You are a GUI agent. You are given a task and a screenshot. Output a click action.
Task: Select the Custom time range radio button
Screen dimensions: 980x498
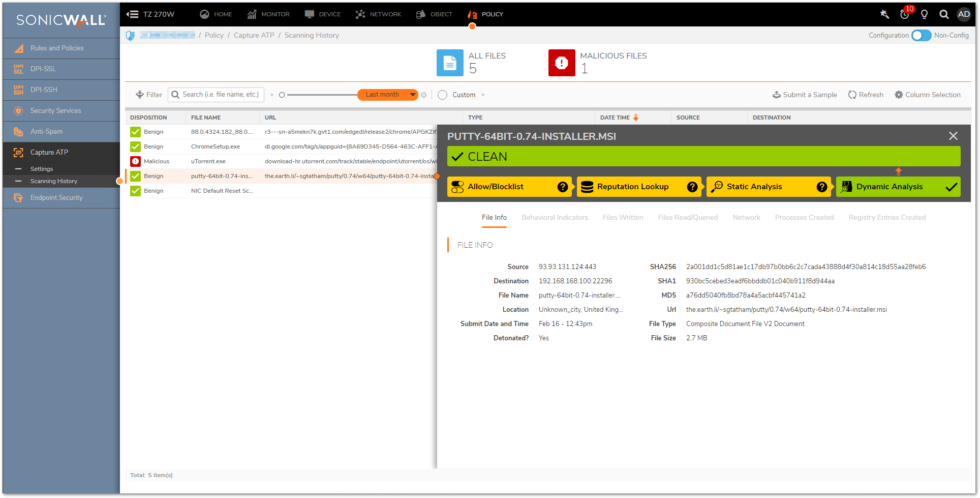(x=442, y=95)
